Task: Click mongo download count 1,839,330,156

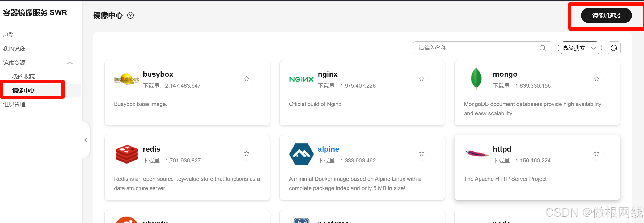Action: pyautogui.click(x=533, y=86)
